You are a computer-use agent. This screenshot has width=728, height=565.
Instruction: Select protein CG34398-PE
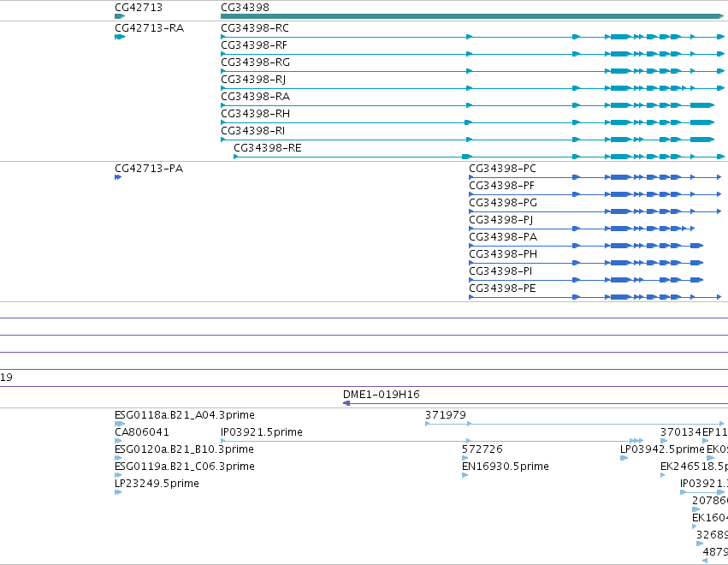pos(502,288)
